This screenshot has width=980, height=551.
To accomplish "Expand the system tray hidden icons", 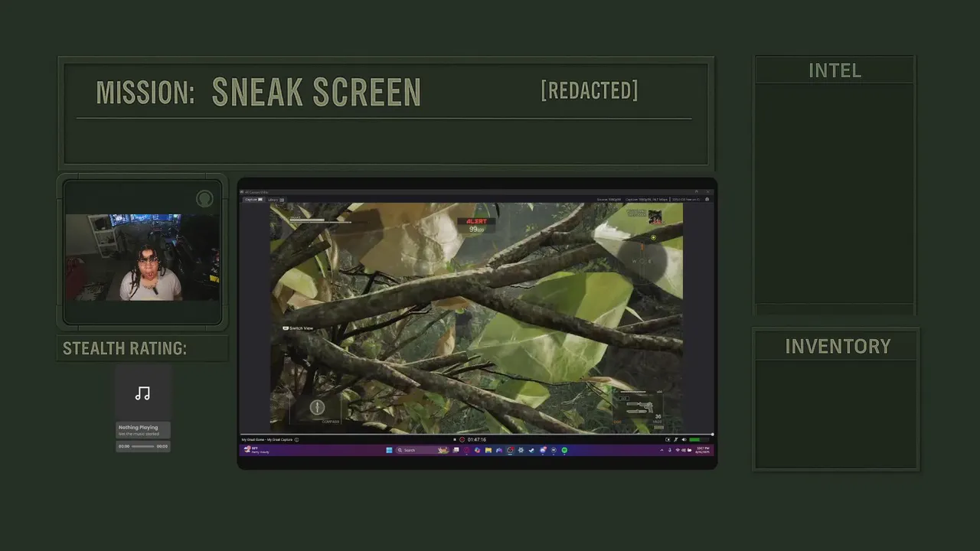I will (x=661, y=450).
